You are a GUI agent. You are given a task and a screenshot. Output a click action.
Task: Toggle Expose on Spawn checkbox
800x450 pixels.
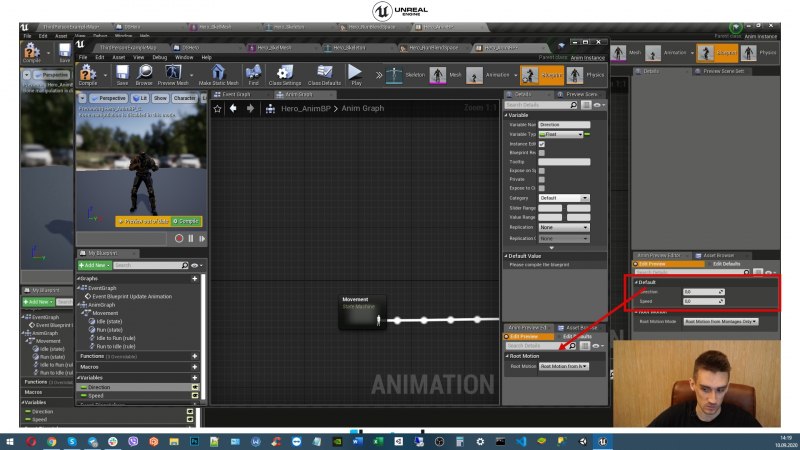[x=542, y=171]
